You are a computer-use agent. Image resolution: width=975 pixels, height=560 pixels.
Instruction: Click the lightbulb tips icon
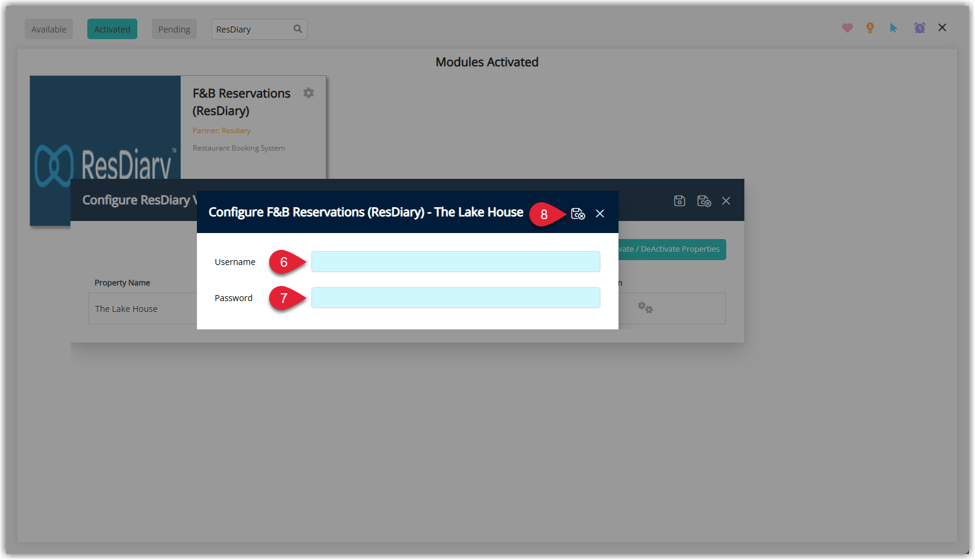point(870,28)
